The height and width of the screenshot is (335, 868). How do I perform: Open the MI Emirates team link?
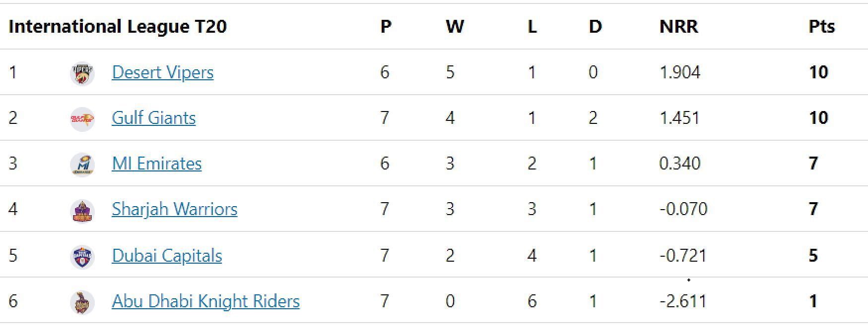click(x=157, y=164)
